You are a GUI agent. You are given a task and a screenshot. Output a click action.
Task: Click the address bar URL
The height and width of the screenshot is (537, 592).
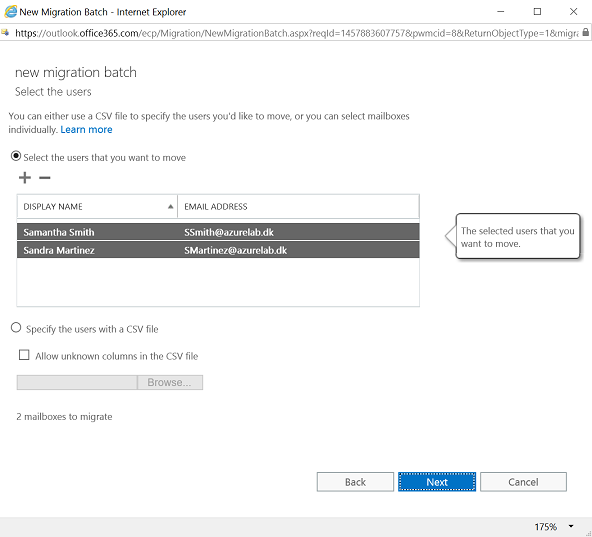pos(296,33)
